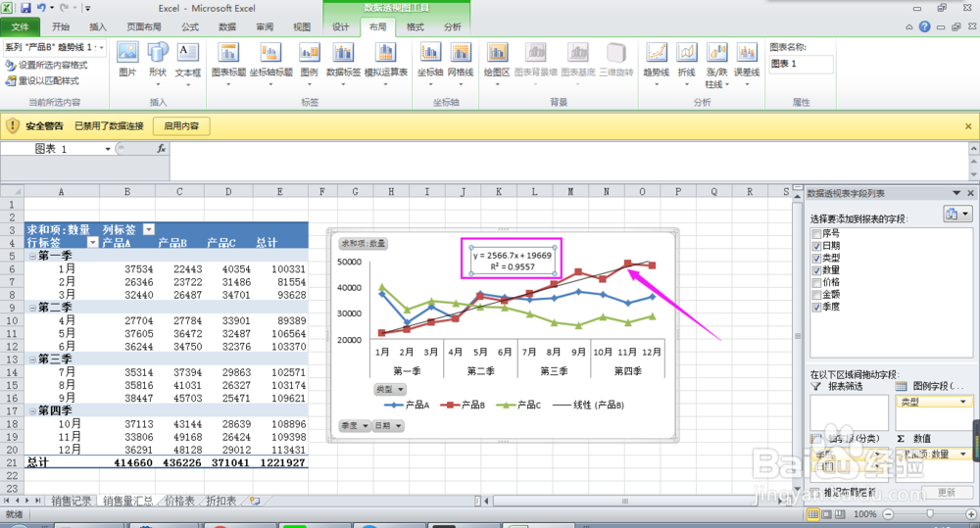Screen dimensions: 980x528
Task: Open field list layout options button
Action: tap(957, 214)
